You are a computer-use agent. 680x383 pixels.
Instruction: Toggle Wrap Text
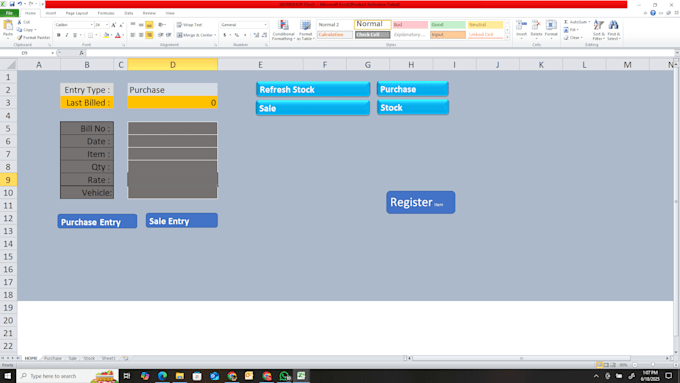[190, 25]
